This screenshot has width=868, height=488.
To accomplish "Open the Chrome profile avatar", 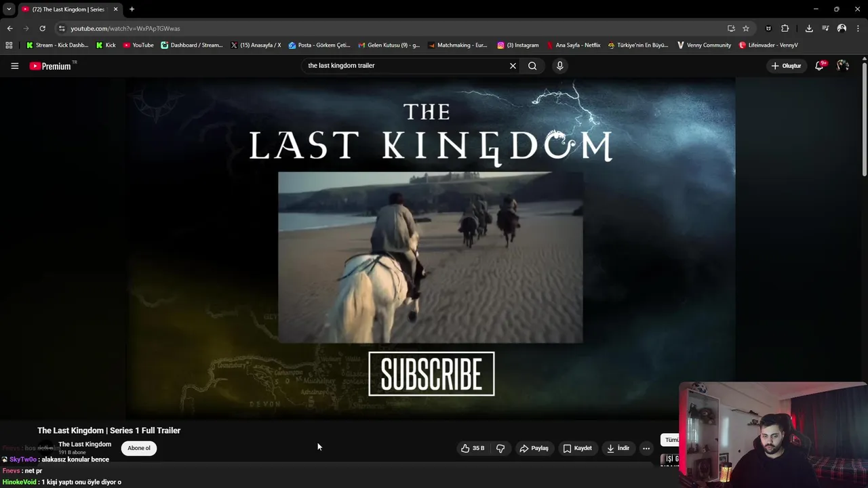I will point(842,28).
